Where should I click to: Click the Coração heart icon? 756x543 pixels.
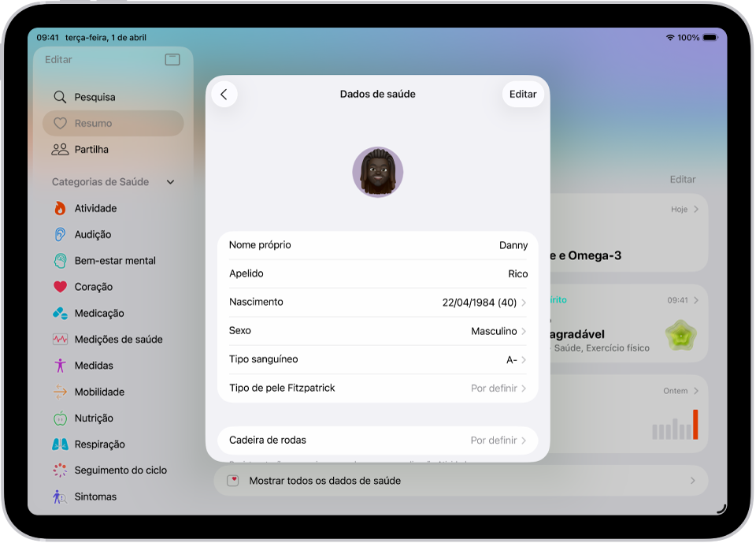[x=60, y=287]
